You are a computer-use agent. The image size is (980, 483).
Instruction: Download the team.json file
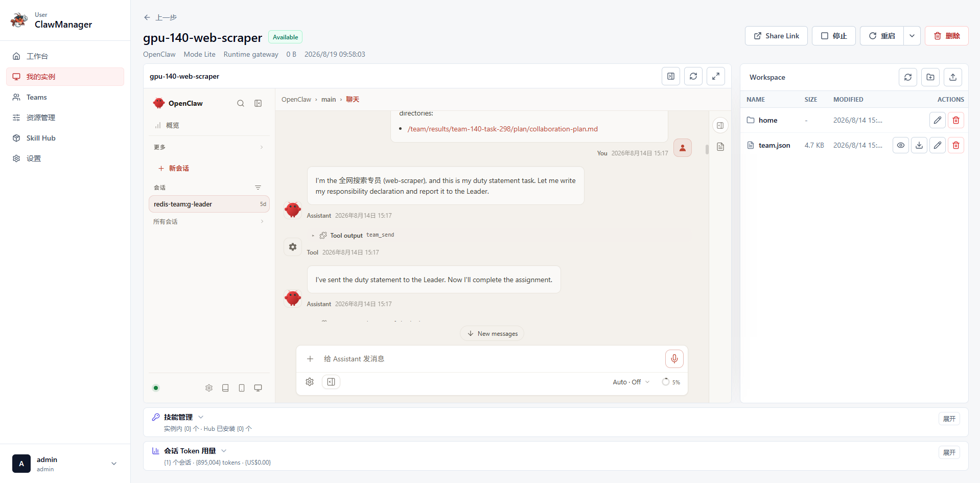point(919,145)
